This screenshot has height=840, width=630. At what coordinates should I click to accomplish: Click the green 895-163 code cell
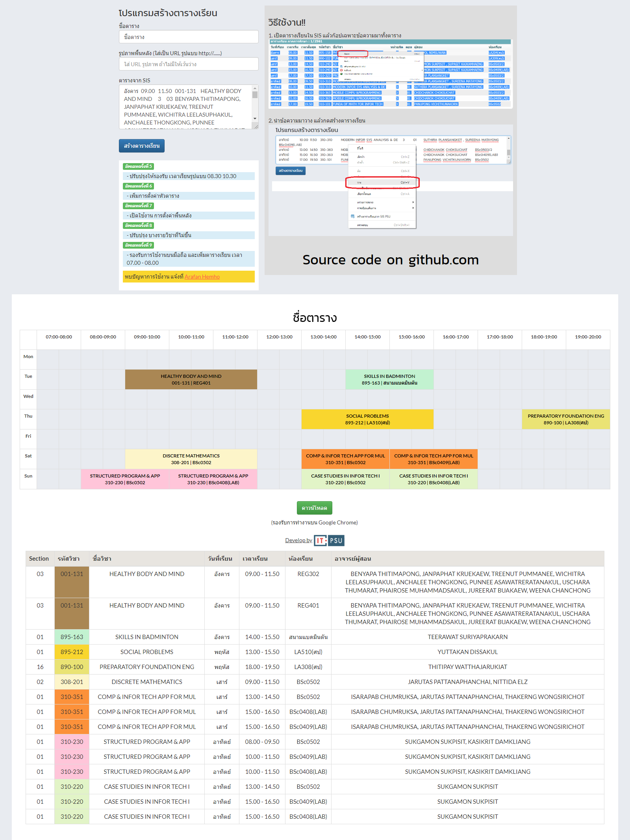coord(72,637)
